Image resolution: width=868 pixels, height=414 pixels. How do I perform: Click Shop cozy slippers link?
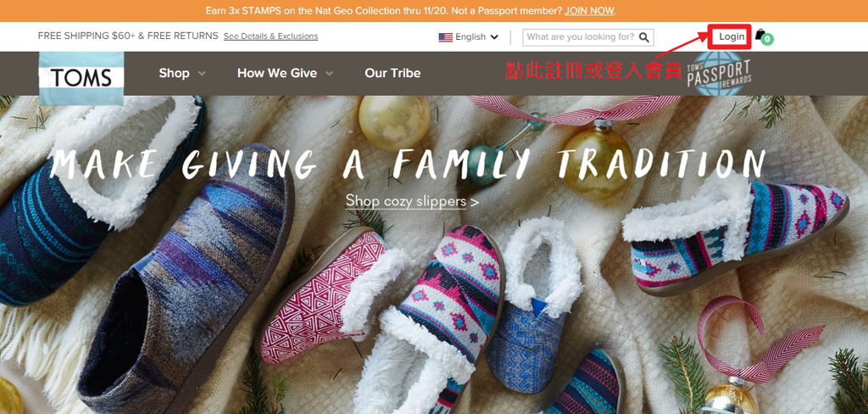coord(412,200)
